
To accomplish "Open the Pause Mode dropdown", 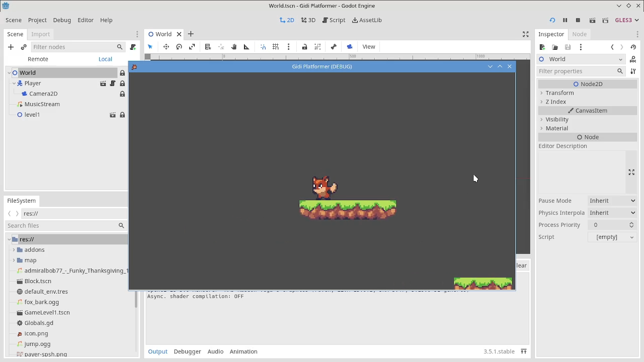I will [612, 201].
